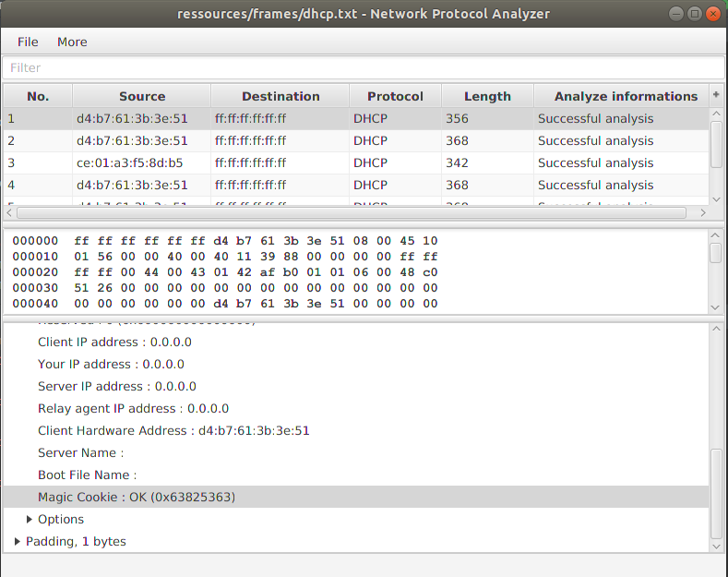Click length 356 cell
This screenshot has width=728, height=577.
coord(487,118)
